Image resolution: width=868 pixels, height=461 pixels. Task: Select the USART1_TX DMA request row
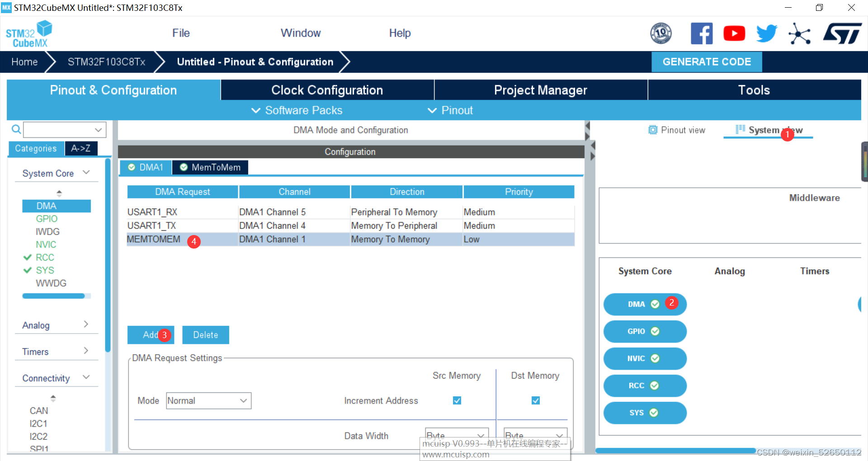[350, 226]
